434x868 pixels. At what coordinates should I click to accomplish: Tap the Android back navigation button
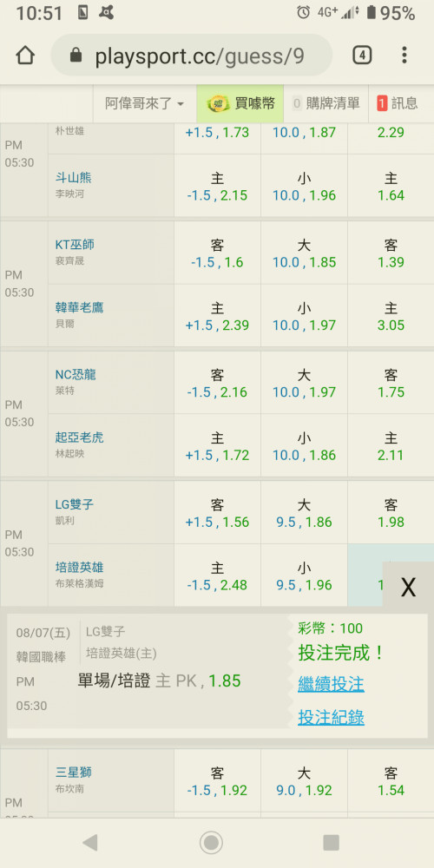click(x=89, y=843)
